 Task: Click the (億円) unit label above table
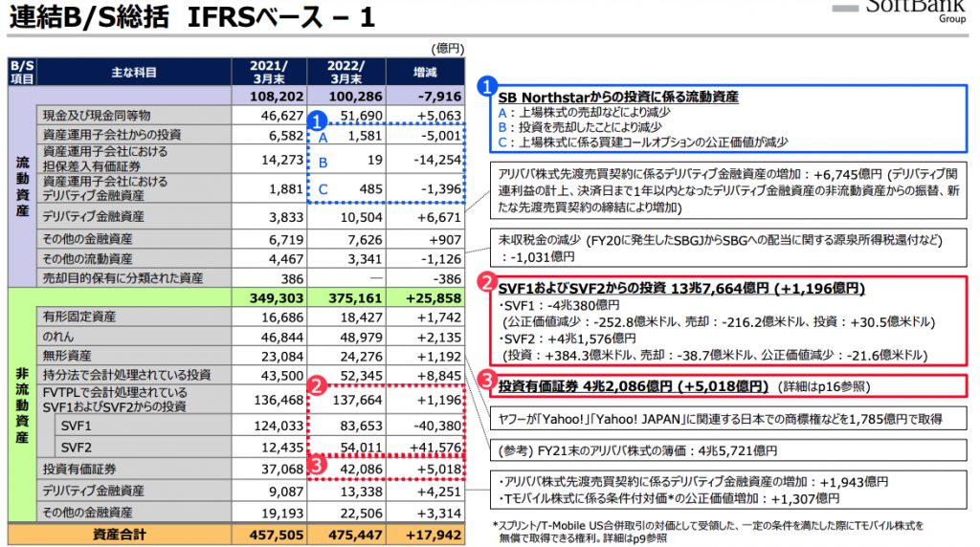point(448,49)
